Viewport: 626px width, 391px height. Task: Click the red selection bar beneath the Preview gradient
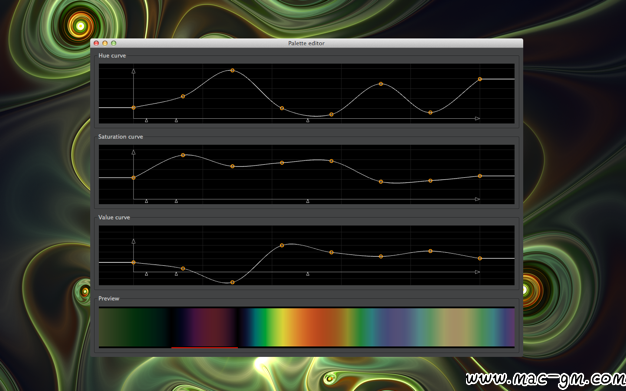pyautogui.click(x=204, y=347)
